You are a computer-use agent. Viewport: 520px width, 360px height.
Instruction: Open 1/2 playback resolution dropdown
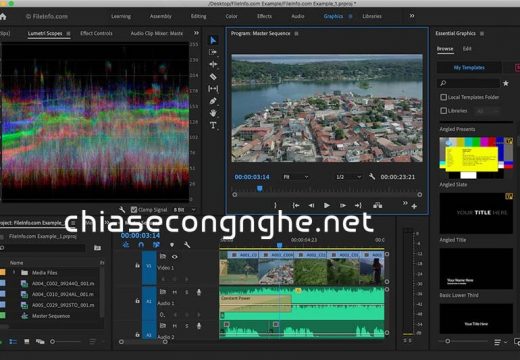(x=349, y=177)
